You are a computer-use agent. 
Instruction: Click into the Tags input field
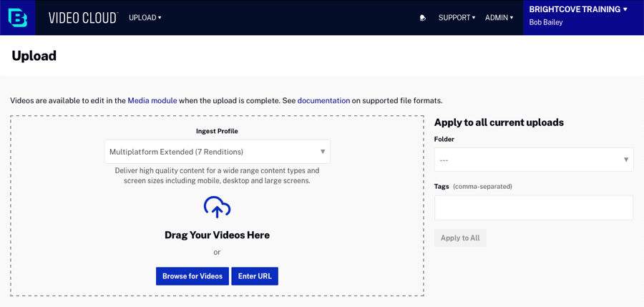pyautogui.click(x=533, y=208)
